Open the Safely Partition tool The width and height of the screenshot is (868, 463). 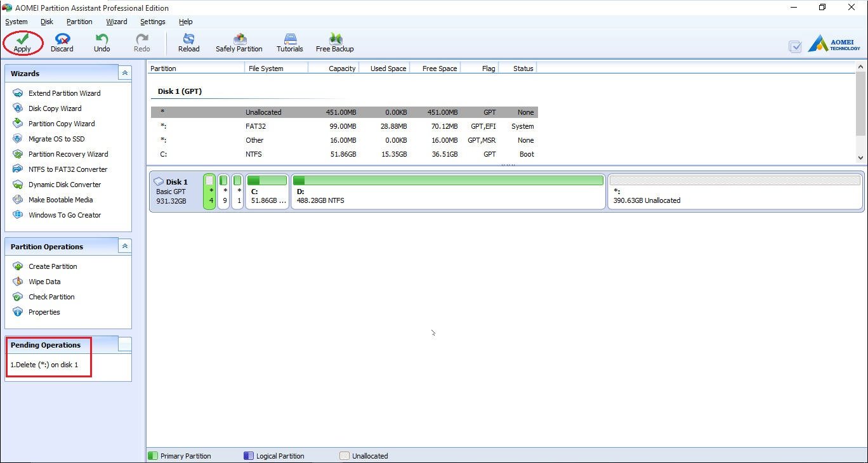(x=239, y=42)
